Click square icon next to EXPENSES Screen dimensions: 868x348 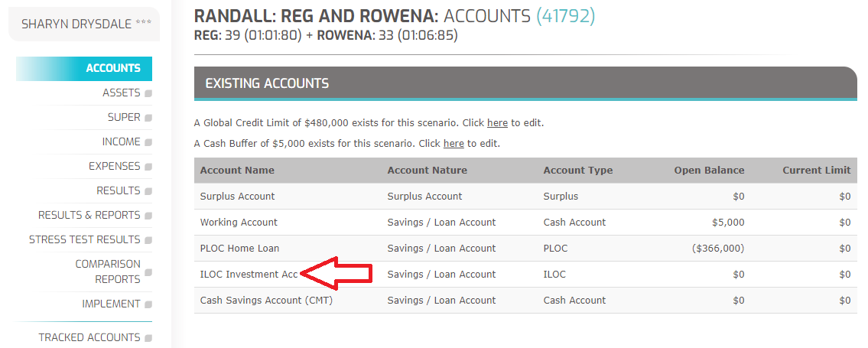[148, 167]
